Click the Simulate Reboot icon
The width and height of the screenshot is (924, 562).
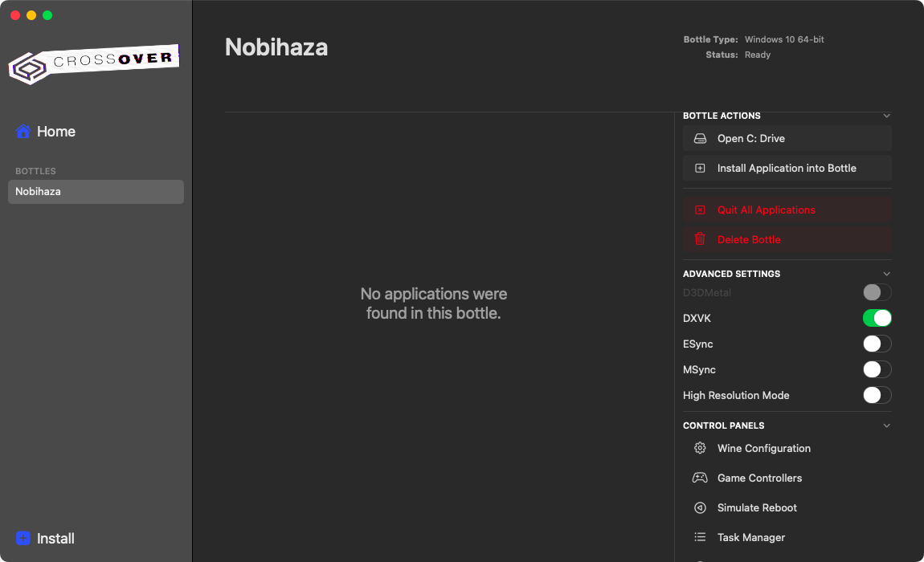pos(700,508)
